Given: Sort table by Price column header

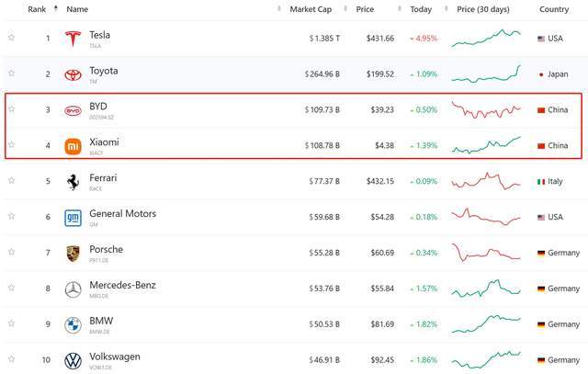Looking at the screenshot, I should click(365, 9).
